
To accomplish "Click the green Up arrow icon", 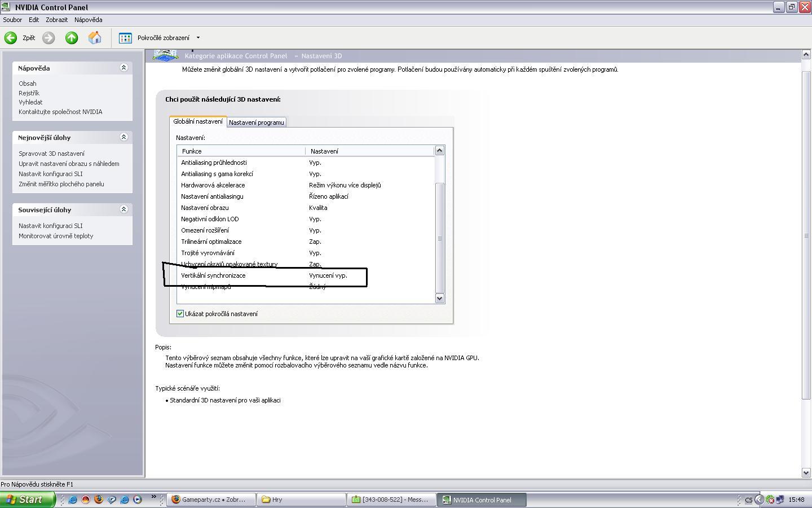I will 72,38.
